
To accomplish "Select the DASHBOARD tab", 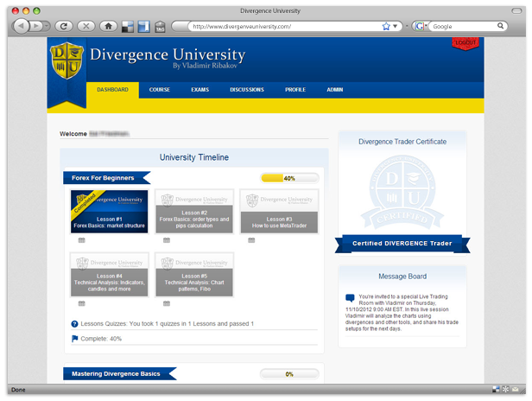I will tap(112, 90).
